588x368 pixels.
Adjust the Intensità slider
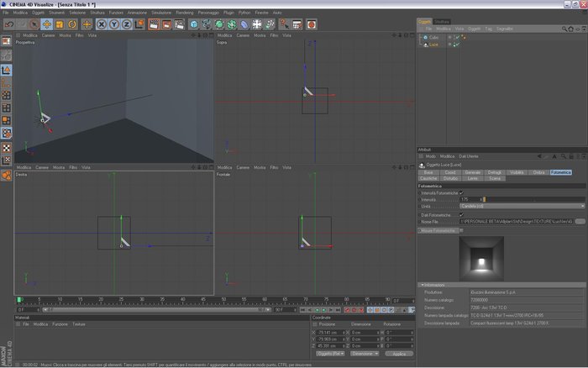pos(534,200)
